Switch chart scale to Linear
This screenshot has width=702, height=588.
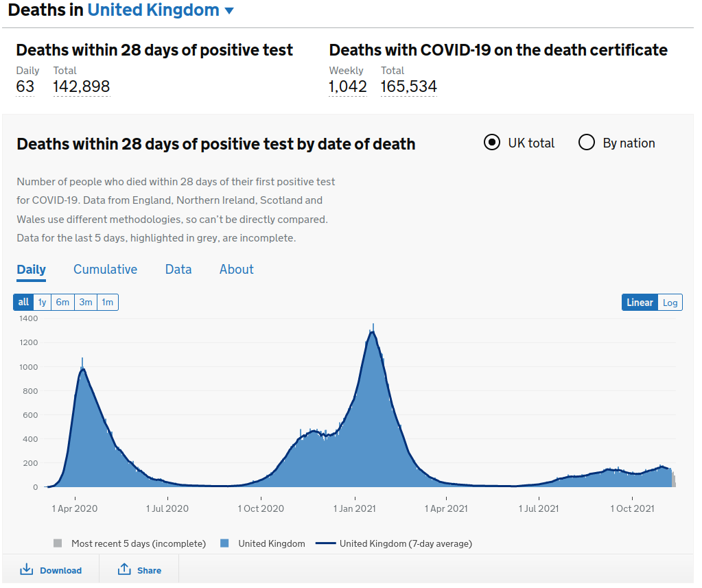coord(640,303)
